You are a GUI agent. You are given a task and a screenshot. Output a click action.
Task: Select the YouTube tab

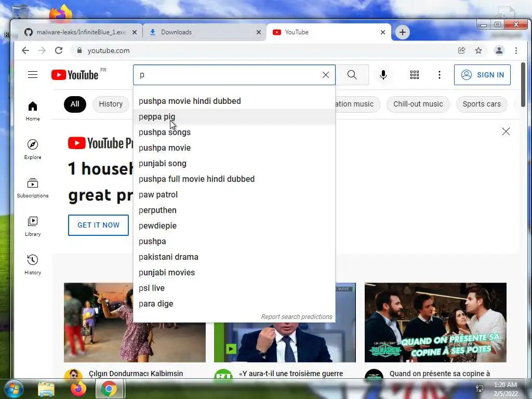coord(328,32)
